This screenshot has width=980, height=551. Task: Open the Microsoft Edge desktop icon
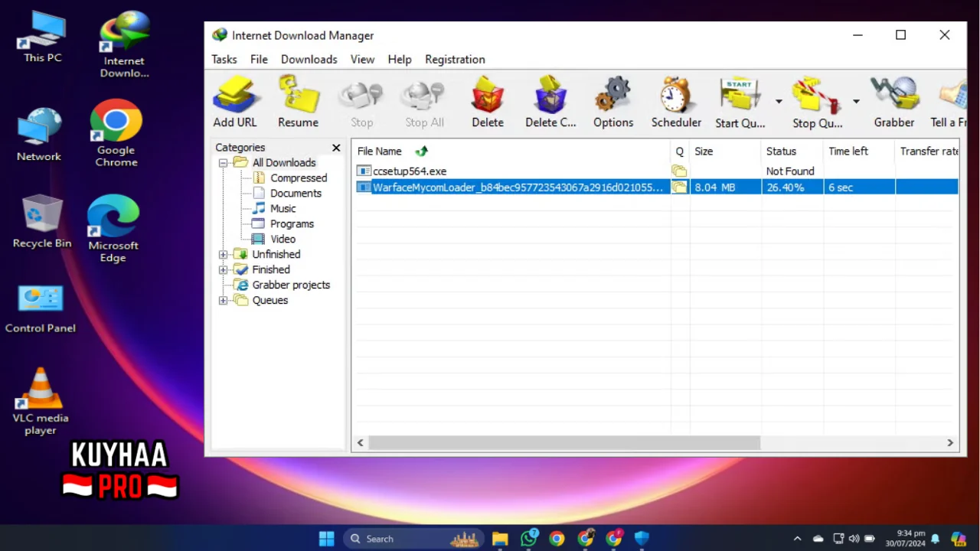point(113,229)
